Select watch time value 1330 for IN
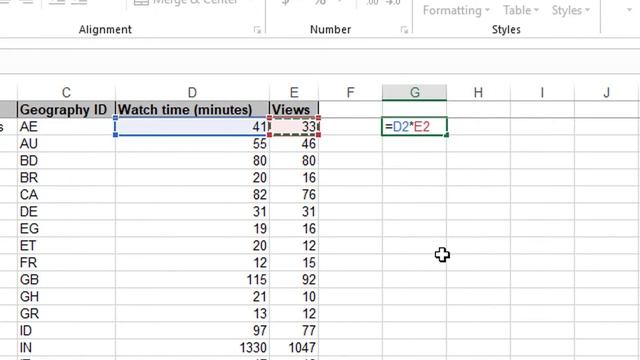The height and width of the screenshot is (360, 640). (192, 348)
